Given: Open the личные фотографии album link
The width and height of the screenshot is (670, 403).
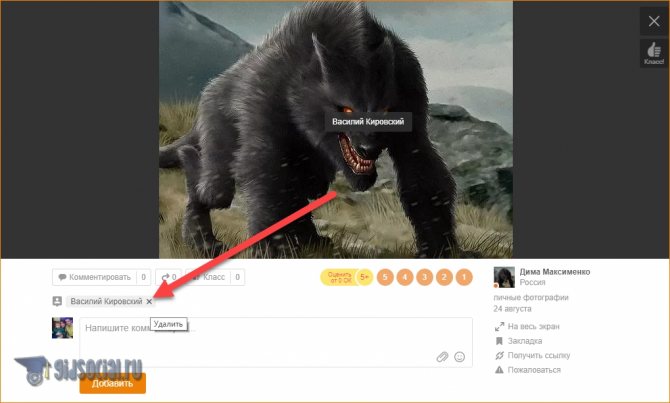Looking at the screenshot, I should [531, 297].
